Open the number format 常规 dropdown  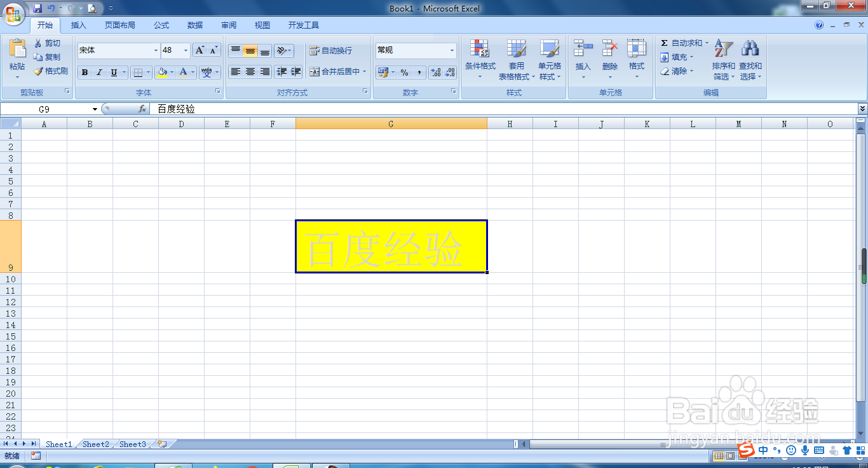coord(452,50)
